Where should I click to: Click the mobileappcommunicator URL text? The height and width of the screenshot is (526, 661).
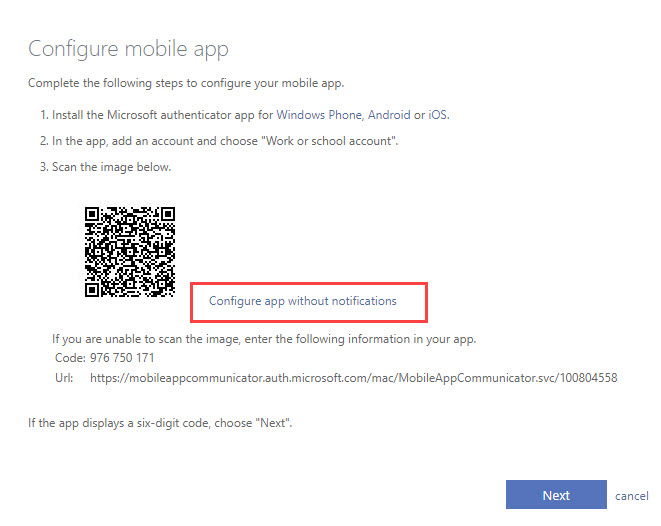click(x=354, y=378)
